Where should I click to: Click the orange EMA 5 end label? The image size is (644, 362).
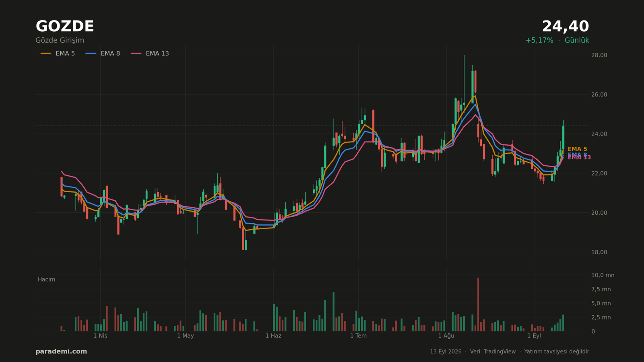(x=577, y=149)
